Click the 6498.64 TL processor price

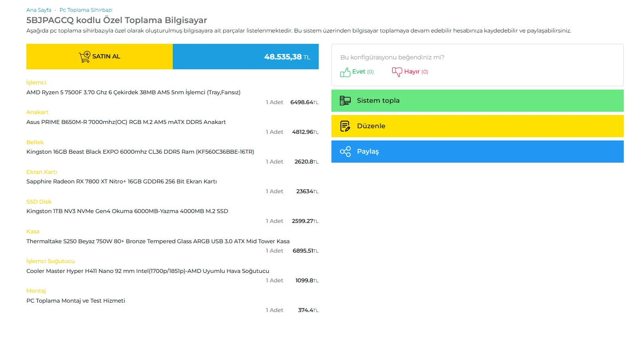[x=304, y=102]
